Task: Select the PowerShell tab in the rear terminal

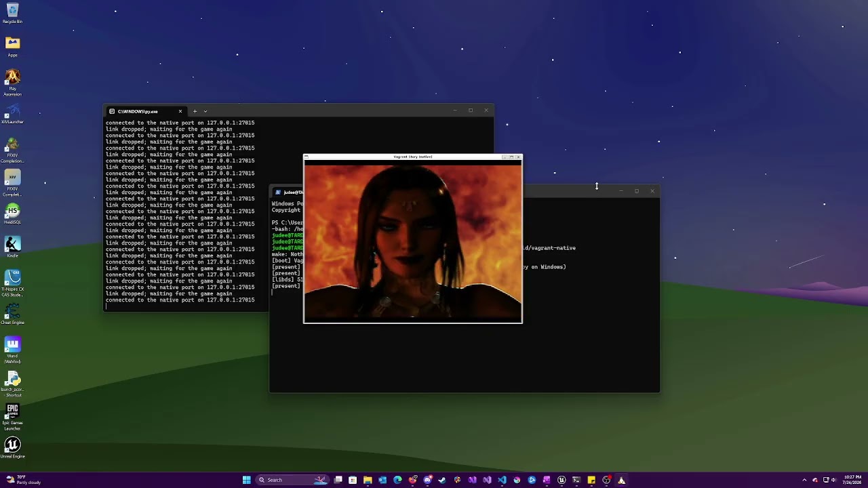Action: click(288, 192)
